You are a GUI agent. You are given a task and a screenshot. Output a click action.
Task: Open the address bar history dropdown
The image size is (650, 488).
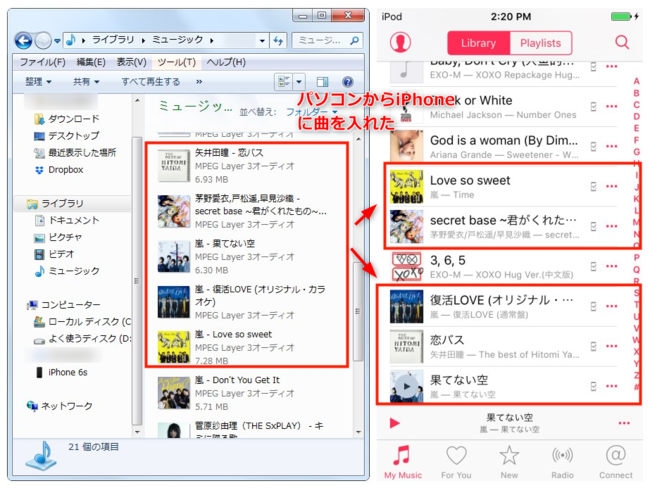262,41
